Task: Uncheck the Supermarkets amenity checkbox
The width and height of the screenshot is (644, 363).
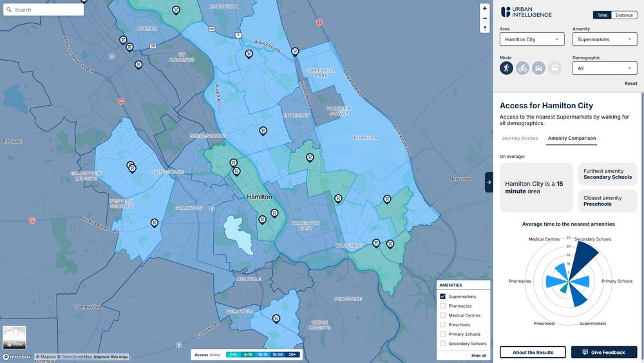Action: pyautogui.click(x=443, y=297)
